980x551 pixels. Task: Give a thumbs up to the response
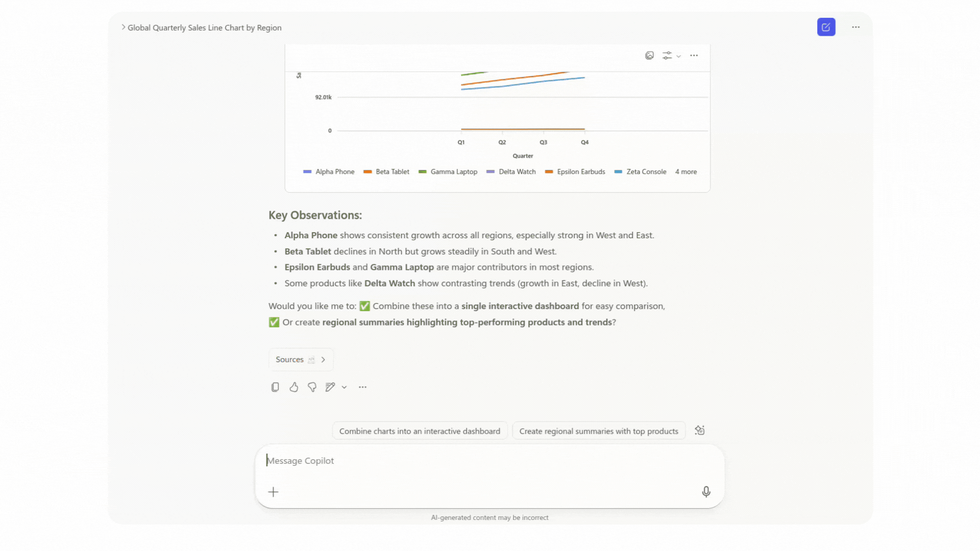(x=293, y=387)
